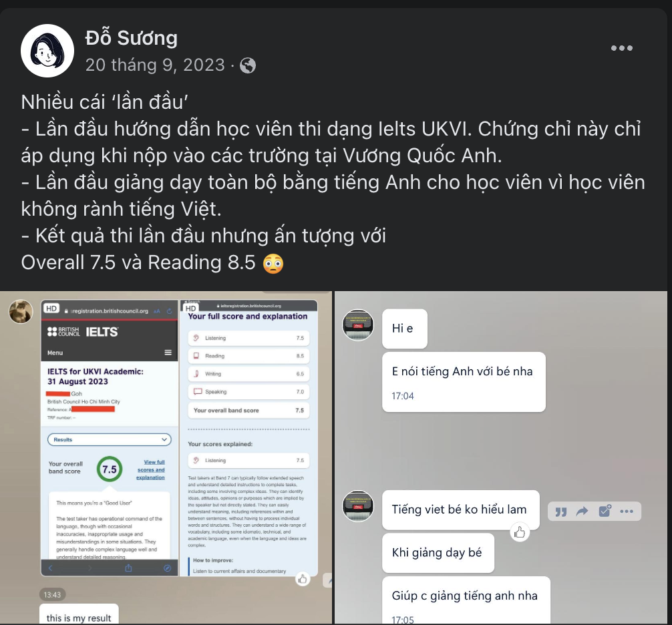
Task: Click the post date '20 tháng 9, 2023'
Action: click(x=155, y=65)
